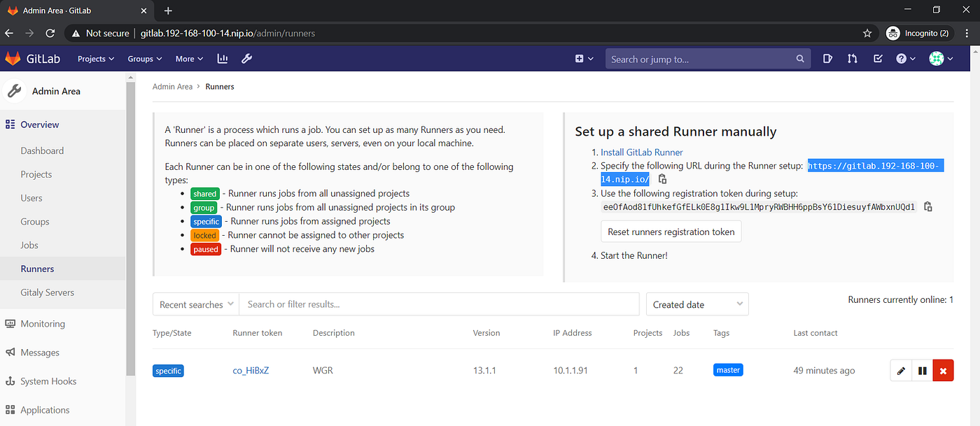Open the System Hooks section
The image size is (980, 426).
48,381
